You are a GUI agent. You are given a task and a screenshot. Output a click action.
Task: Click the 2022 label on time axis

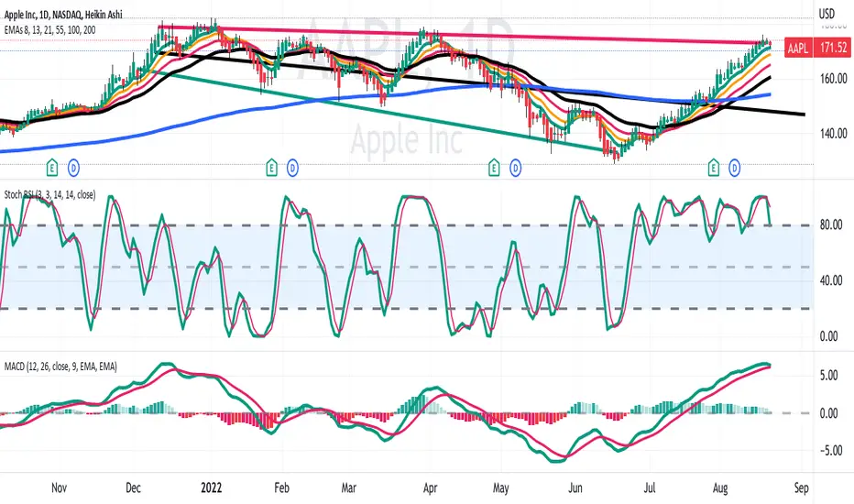(212, 488)
